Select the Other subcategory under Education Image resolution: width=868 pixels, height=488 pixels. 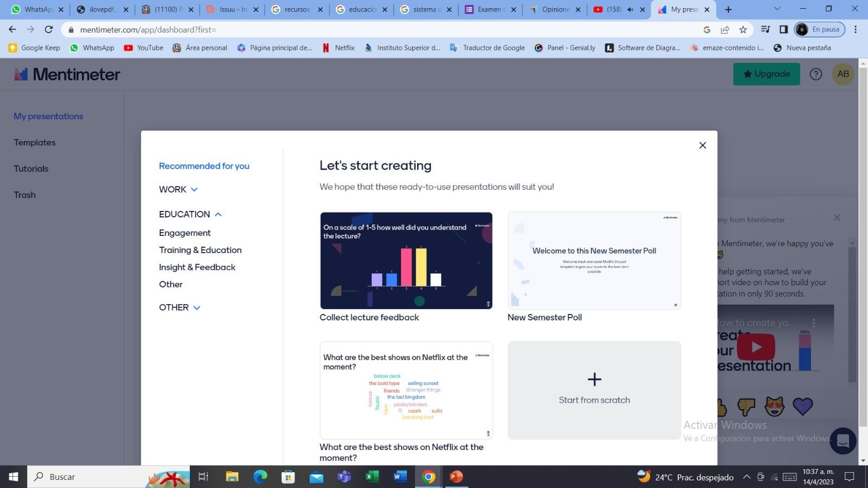[x=170, y=284]
